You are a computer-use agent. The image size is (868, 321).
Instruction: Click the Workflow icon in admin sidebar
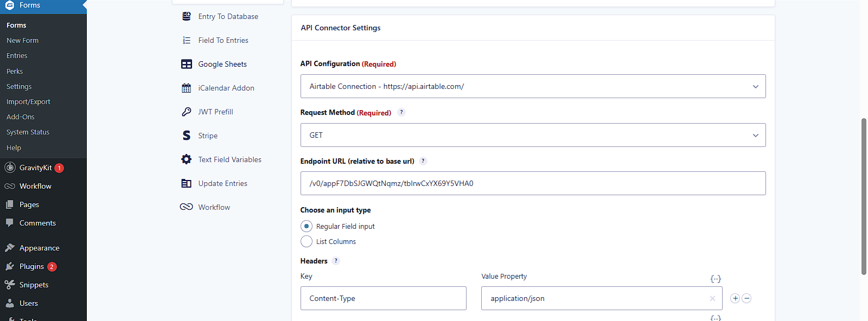tap(10, 186)
